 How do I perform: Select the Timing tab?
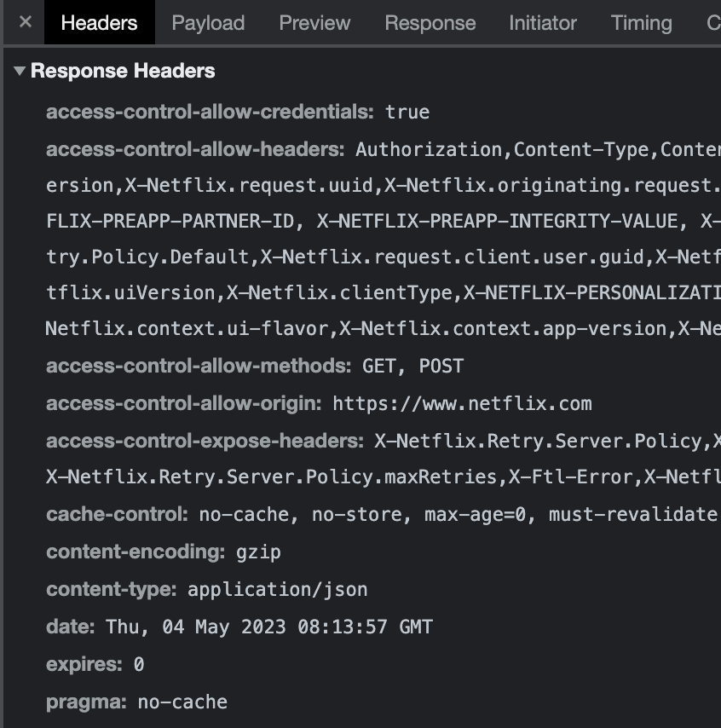tap(641, 23)
